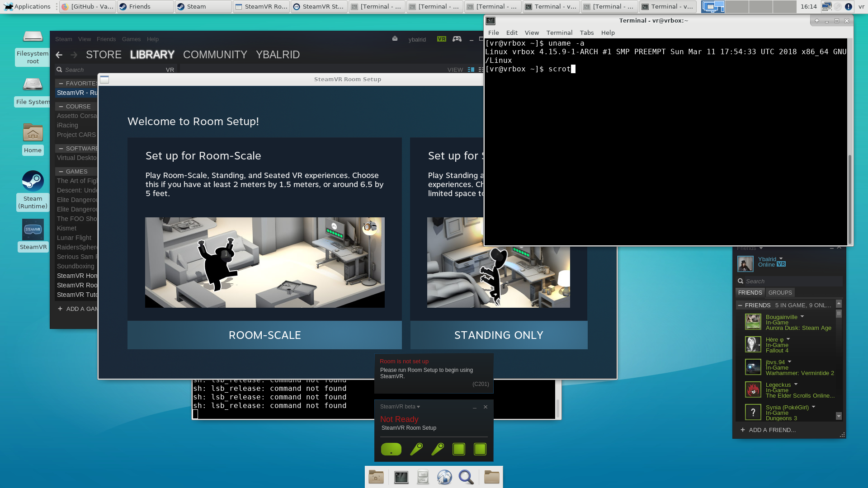Select iRacing in the COURSE category
Screen dimensions: 868x488
(x=68, y=125)
